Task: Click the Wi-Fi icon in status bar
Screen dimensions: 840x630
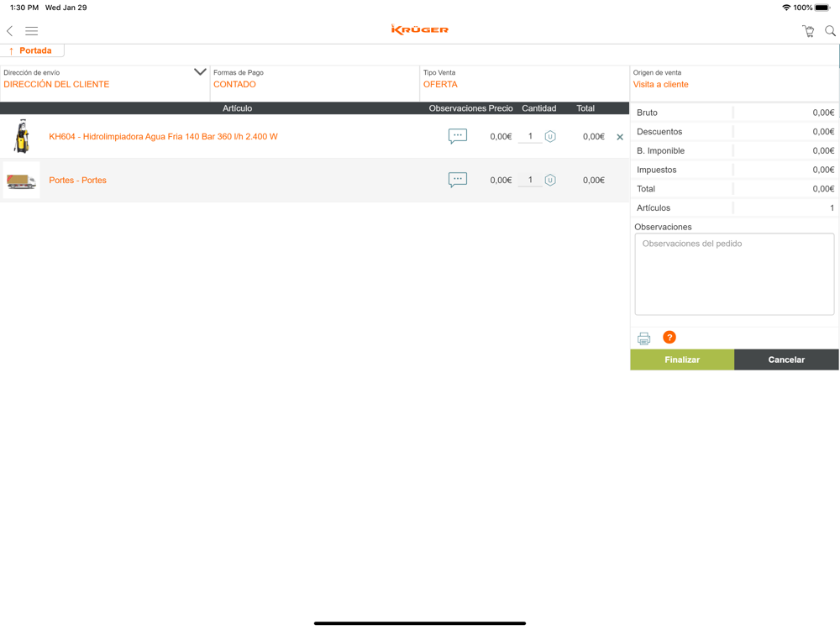Action: click(786, 8)
